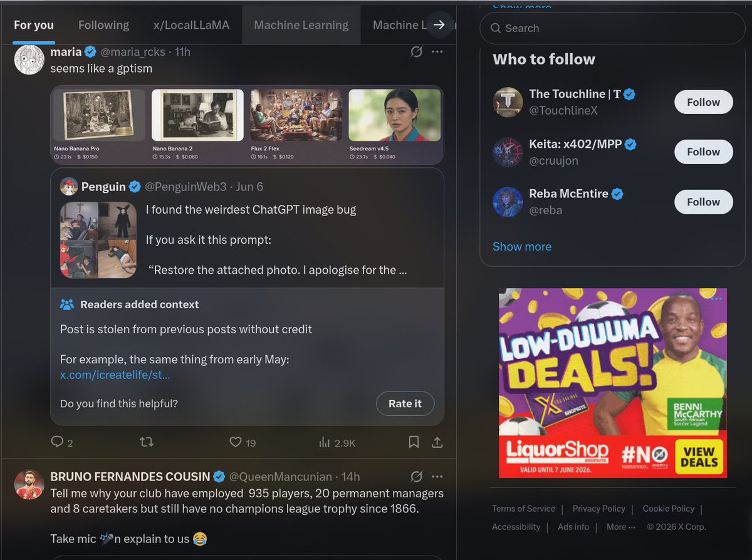Follow The Touchline account
Image resolution: width=752 pixels, height=560 pixels.
click(703, 102)
